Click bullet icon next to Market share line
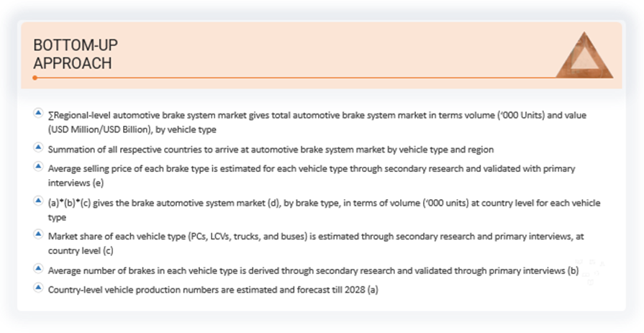Image resolution: width=644 pixels, height=333 pixels. point(37,234)
